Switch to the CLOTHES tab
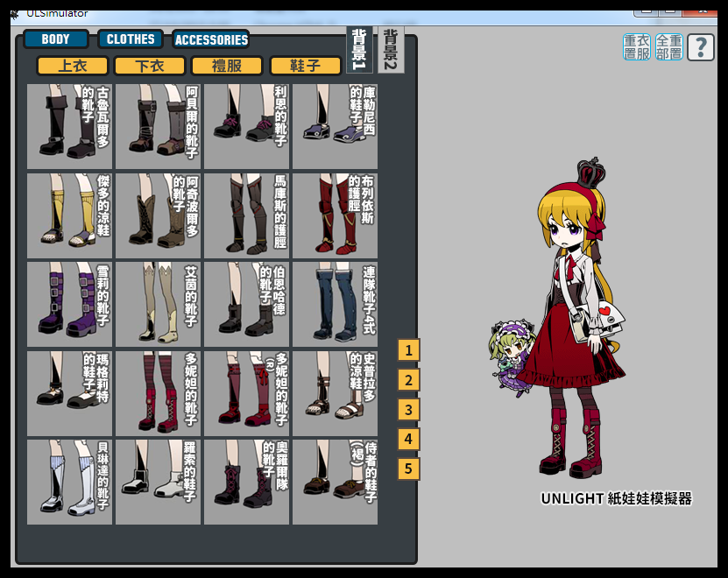 point(131,39)
